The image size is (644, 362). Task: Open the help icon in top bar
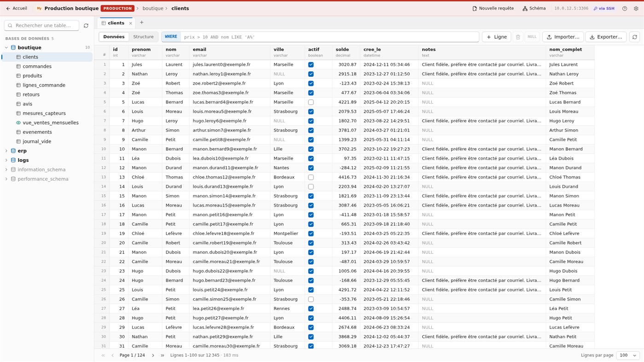625,8
